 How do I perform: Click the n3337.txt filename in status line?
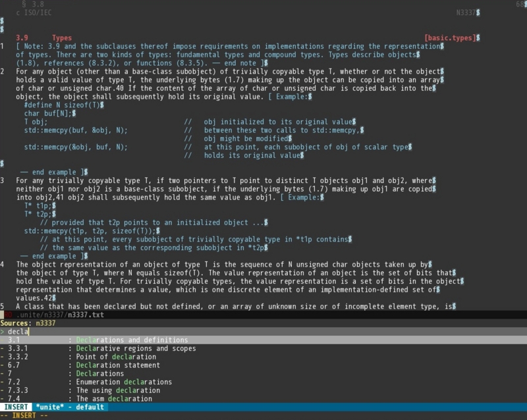(x=86, y=315)
